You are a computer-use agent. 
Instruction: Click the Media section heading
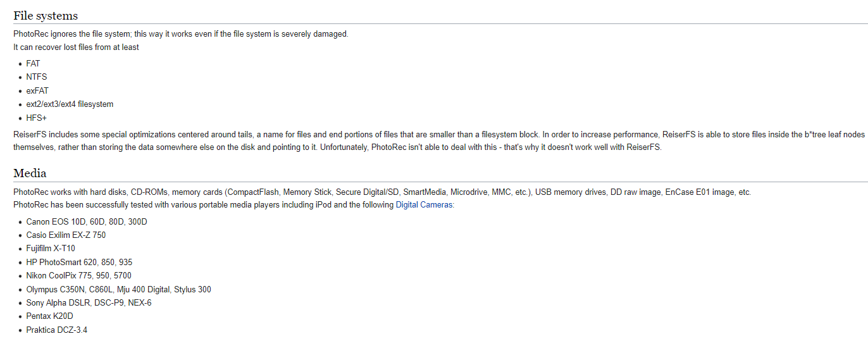30,173
